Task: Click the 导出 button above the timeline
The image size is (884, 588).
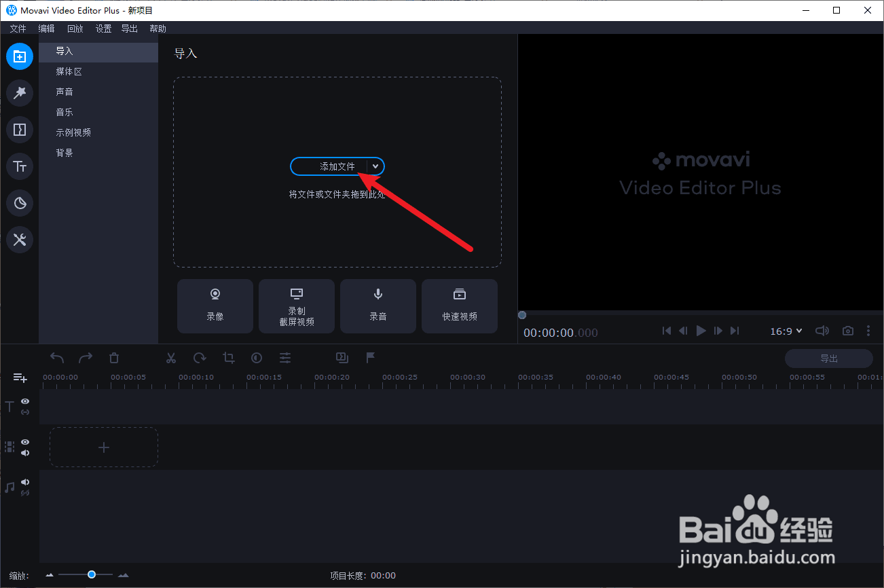Action: tap(829, 359)
